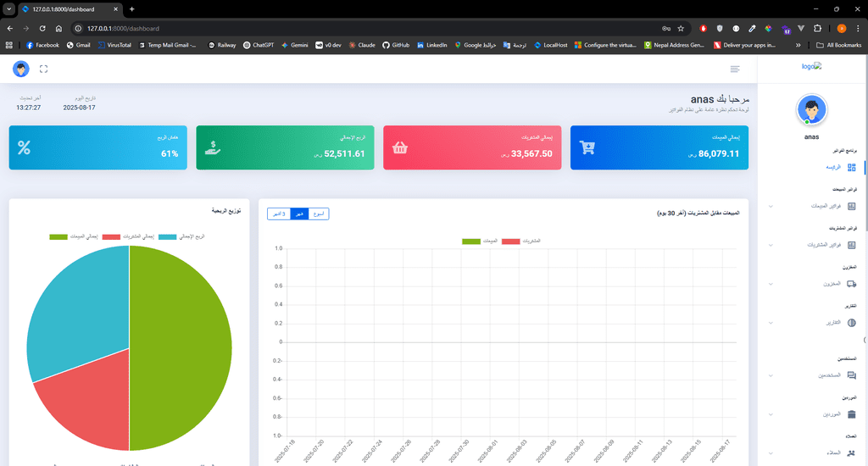Expand the فواتير المبيعات sidebar submenu
The height and width of the screenshot is (466, 868).
[x=812, y=206]
